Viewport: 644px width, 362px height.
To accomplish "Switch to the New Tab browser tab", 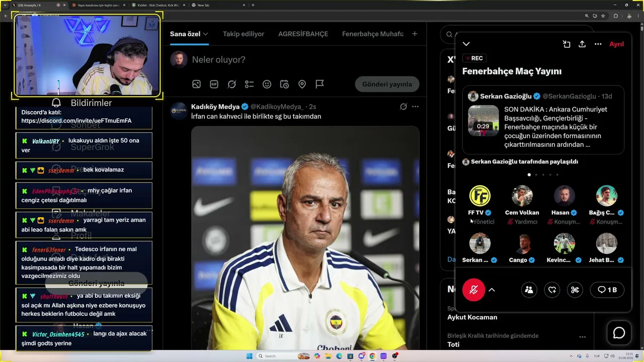I will pos(218,5).
